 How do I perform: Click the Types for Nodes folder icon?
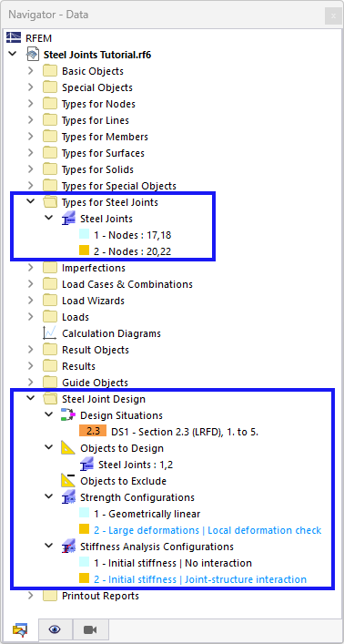pyautogui.click(x=50, y=104)
